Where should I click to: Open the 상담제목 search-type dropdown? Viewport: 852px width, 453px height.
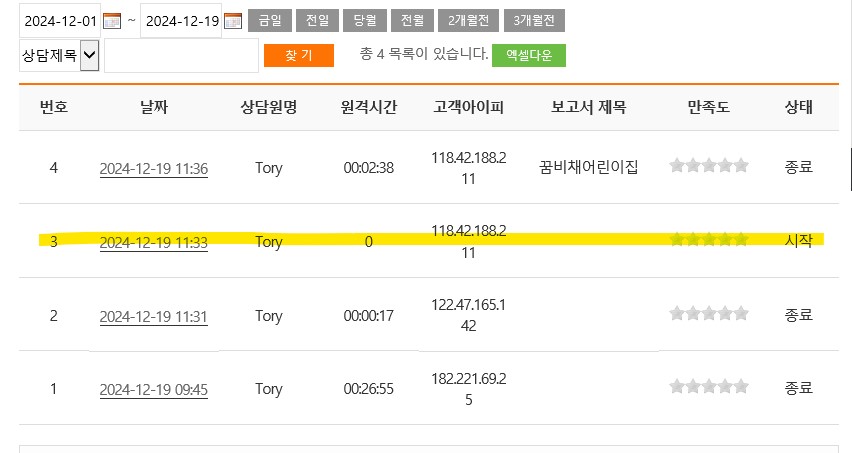[59, 56]
